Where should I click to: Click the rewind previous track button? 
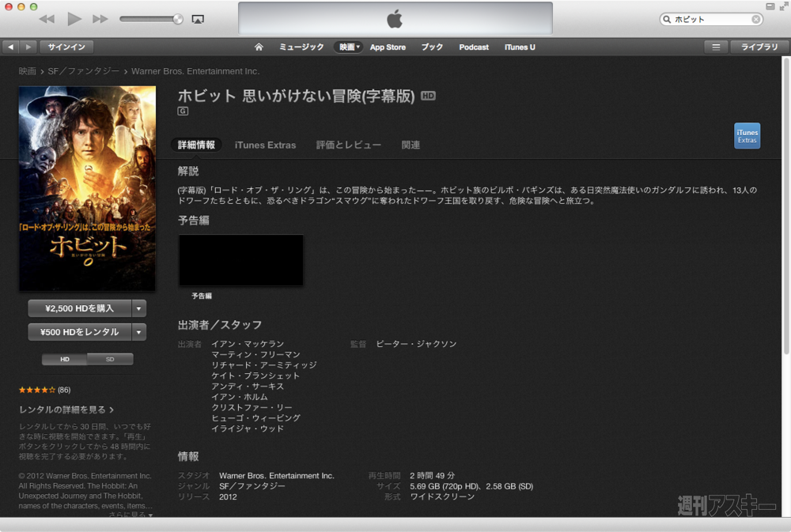click(x=47, y=19)
